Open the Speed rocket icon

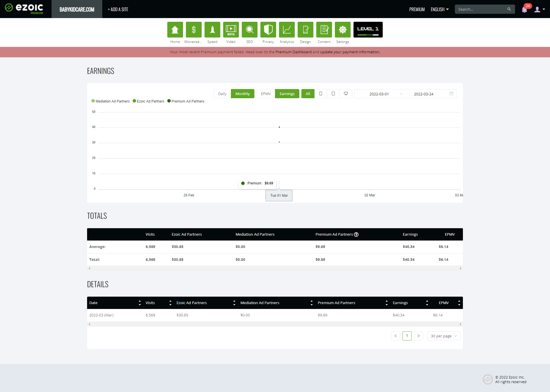click(x=212, y=30)
